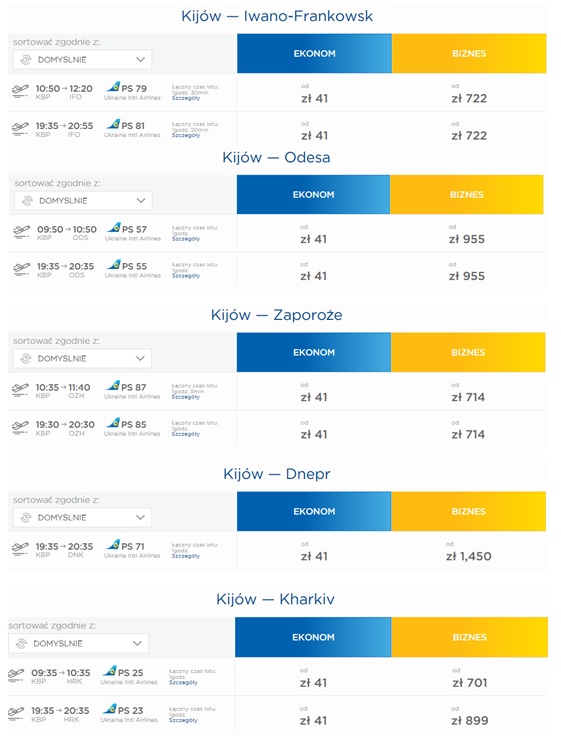
Task: Open the DOMYŚLNIE sort dropdown for Iwano-Frankowsk
Action: [82, 59]
